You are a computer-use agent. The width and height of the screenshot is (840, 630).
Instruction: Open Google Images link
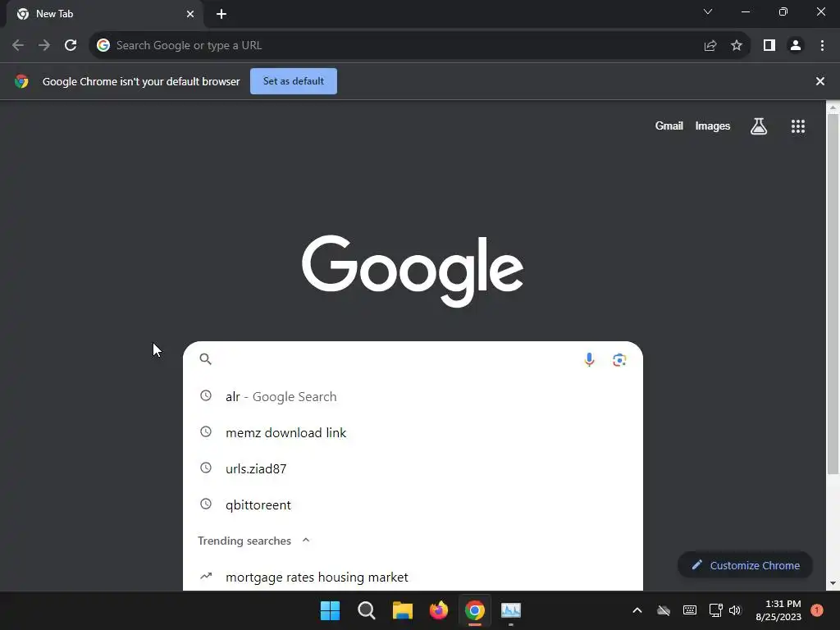pos(713,126)
